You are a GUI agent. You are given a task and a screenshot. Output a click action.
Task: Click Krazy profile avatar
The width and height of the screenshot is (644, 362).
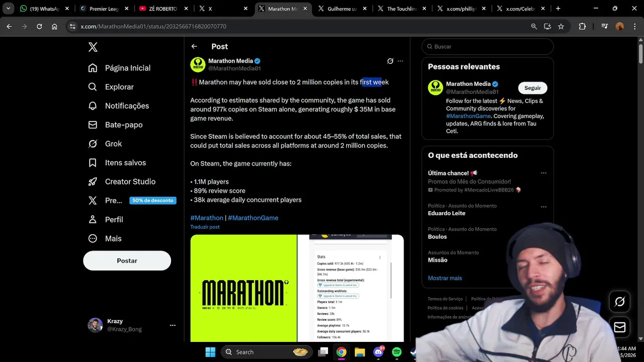point(95,325)
